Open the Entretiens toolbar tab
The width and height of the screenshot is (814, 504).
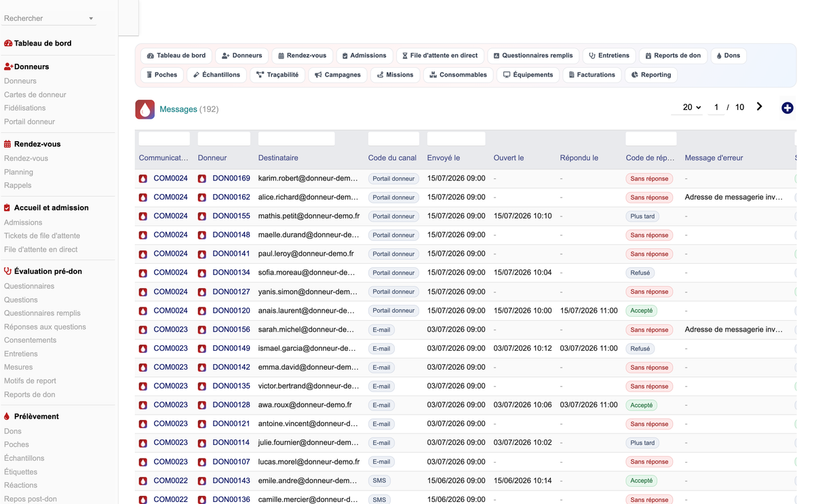608,56
